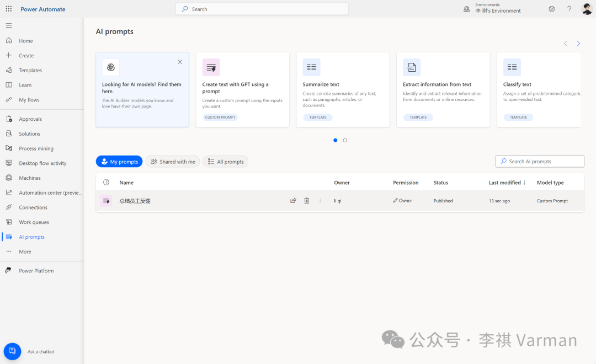This screenshot has width=596, height=364.
Task: Sort by Name column header
Action: 126,183
